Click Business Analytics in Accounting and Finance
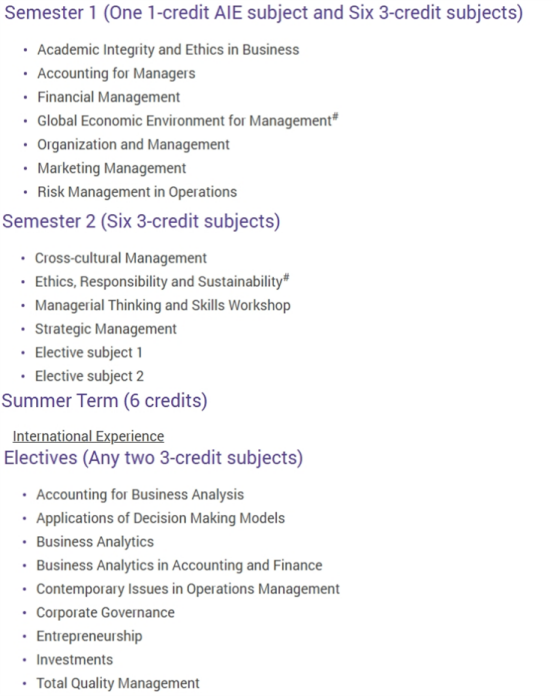Image resolution: width=554 pixels, height=697 pixels. click(179, 565)
